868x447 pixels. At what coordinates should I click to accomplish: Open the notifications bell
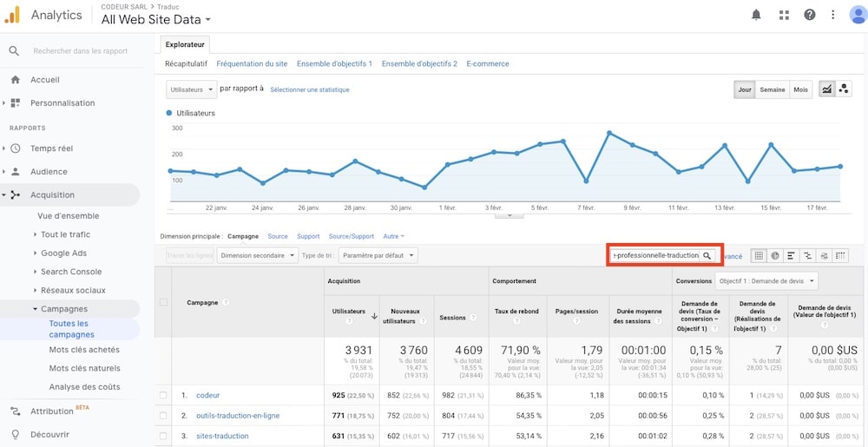756,15
